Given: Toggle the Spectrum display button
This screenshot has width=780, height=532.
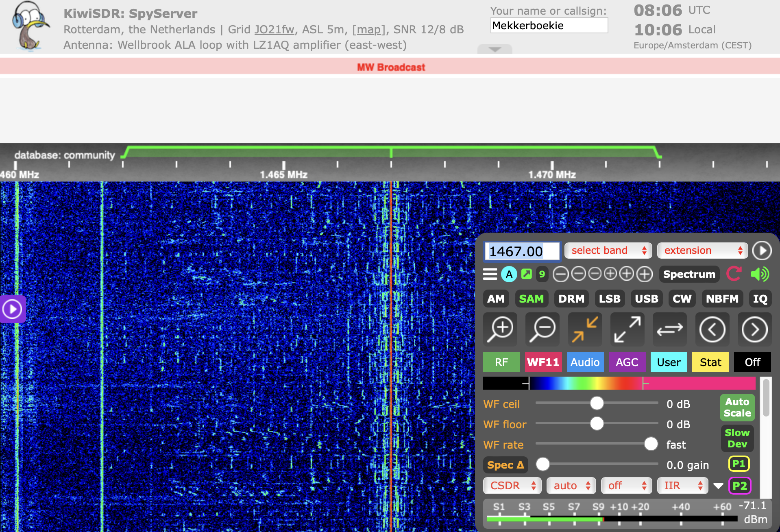Looking at the screenshot, I should point(689,274).
